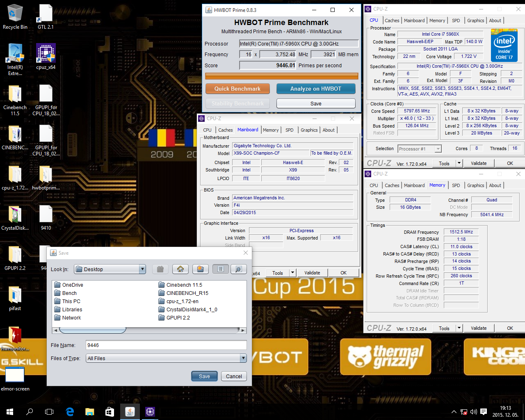Image resolution: width=525 pixels, height=420 pixels.
Task: Switch Save dialog to List view
Action: point(221,269)
